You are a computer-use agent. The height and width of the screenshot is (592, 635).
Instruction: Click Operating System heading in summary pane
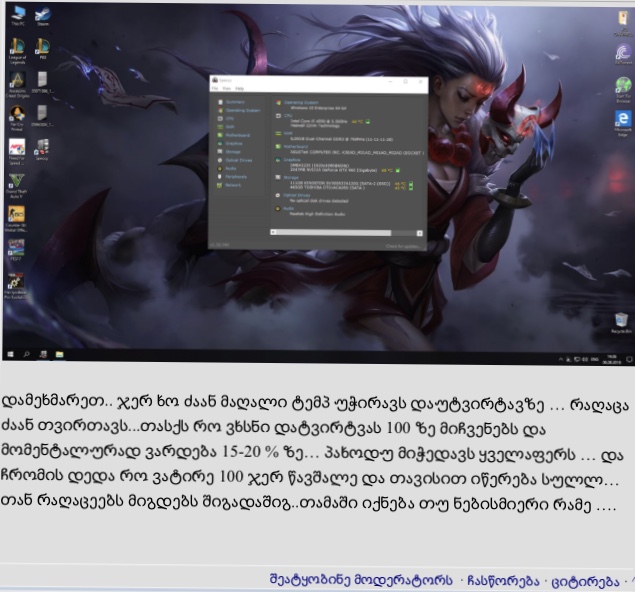point(301,103)
